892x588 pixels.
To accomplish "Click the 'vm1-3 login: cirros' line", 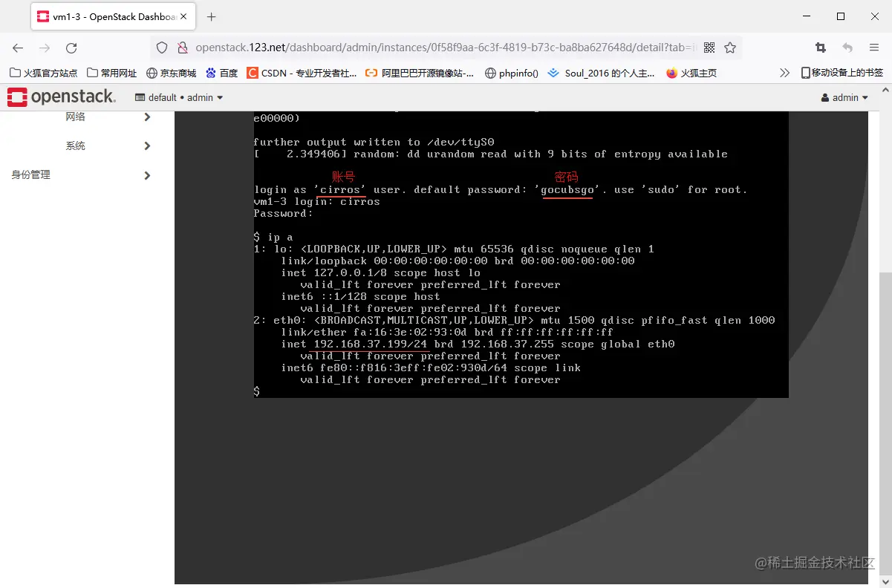I will (317, 201).
